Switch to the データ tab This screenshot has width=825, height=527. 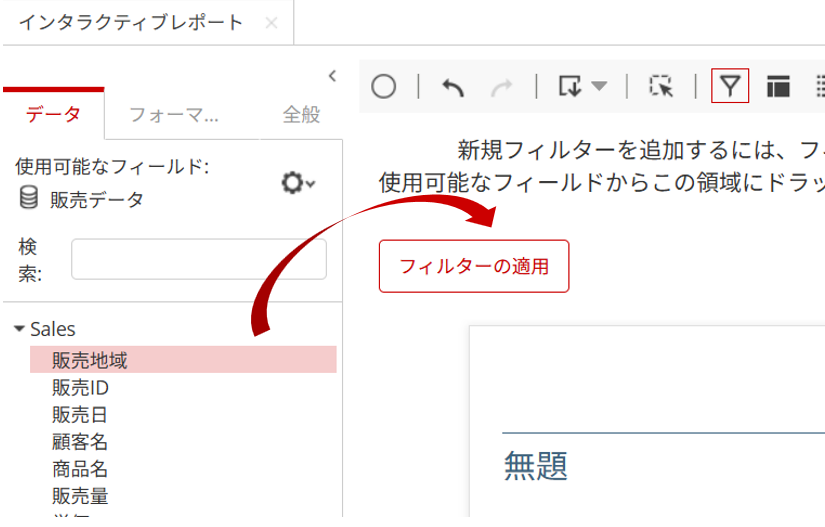53,114
